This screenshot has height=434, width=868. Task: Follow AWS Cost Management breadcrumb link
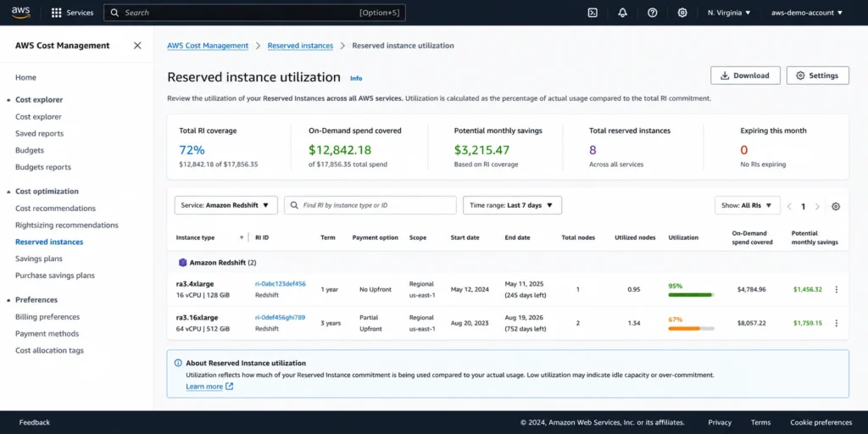coord(208,46)
